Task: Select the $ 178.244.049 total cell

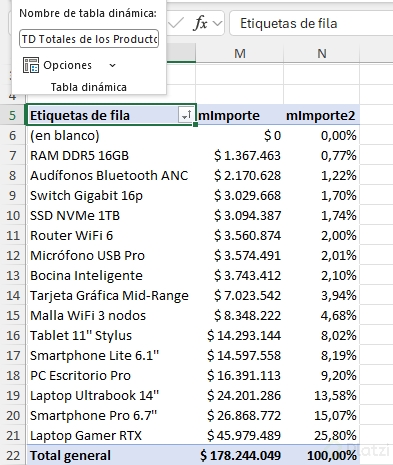Action: (240, 455)
